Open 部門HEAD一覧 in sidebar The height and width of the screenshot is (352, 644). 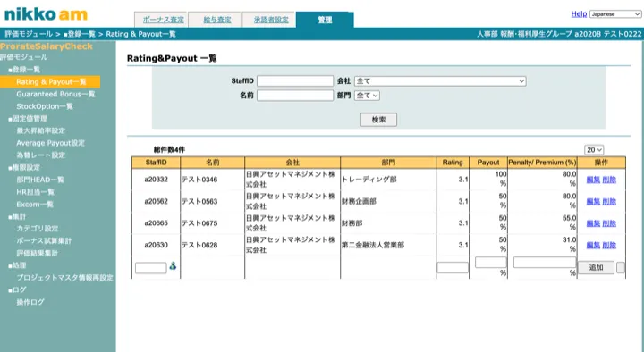point(40,180)
